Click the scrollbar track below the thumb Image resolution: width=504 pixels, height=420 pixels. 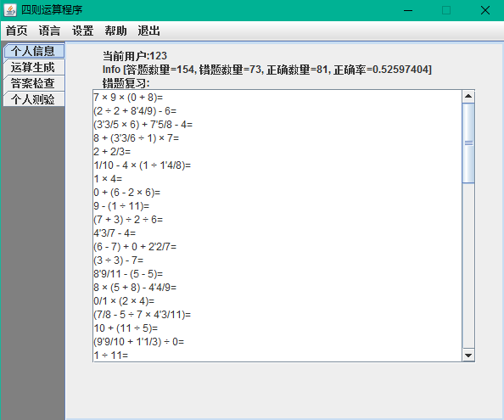pos(468,266)
